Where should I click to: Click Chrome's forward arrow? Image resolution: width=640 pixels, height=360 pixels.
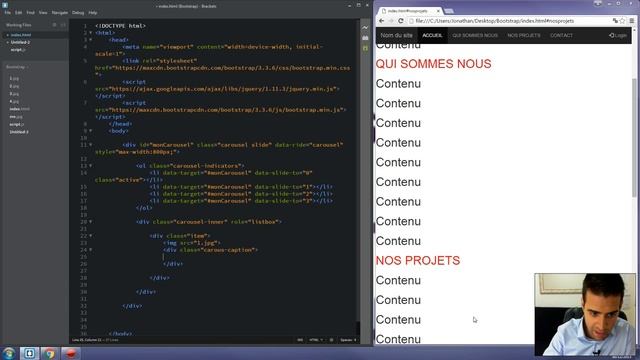point(391,21)
